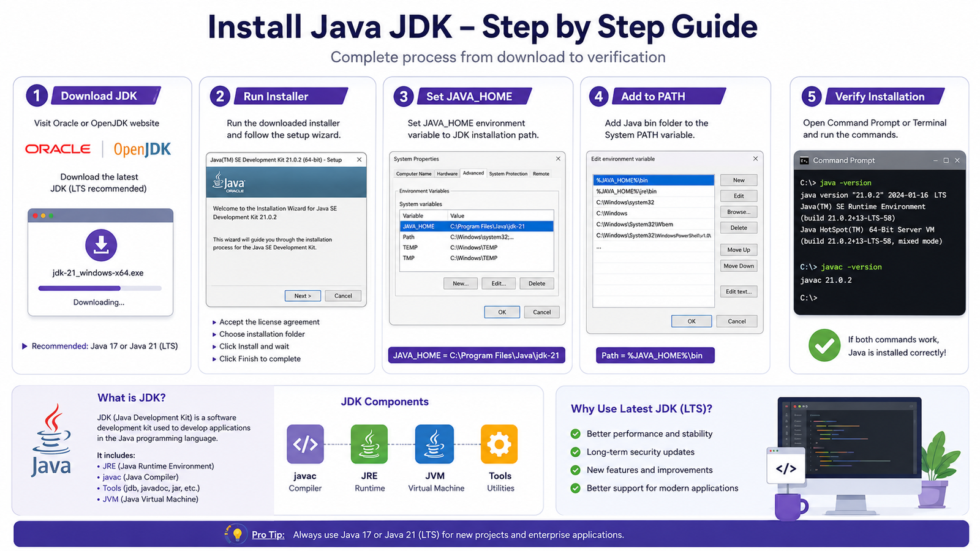980x551 pixels.
Task: Select the Path variable row
Action: click(x=477, y=237)
